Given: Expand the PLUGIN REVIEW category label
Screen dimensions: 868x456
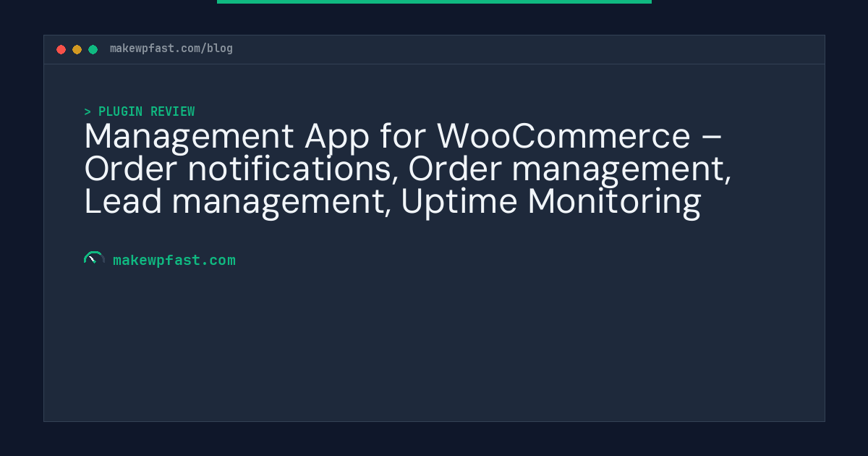Looking at the screenshot, I should point(147,111).
